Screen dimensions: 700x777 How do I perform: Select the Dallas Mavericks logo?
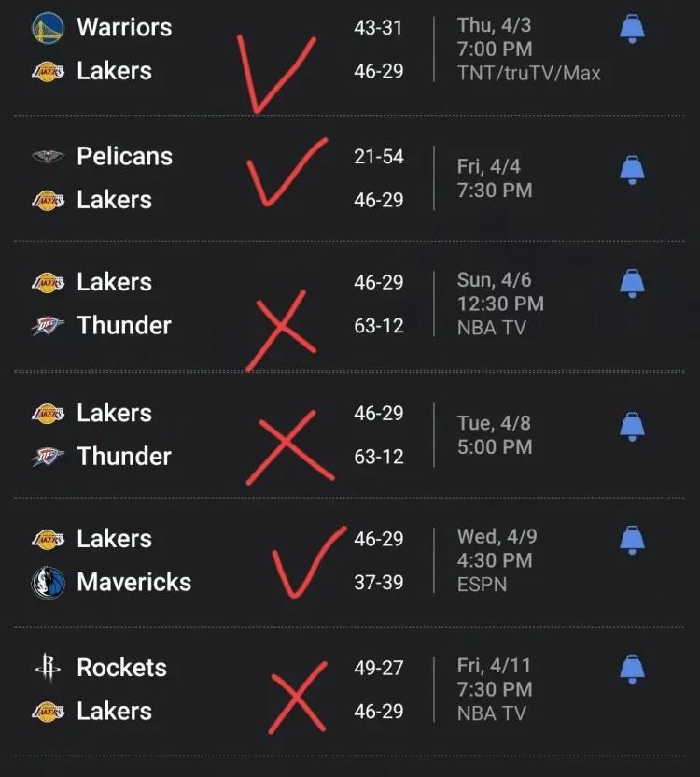(48, 582)
